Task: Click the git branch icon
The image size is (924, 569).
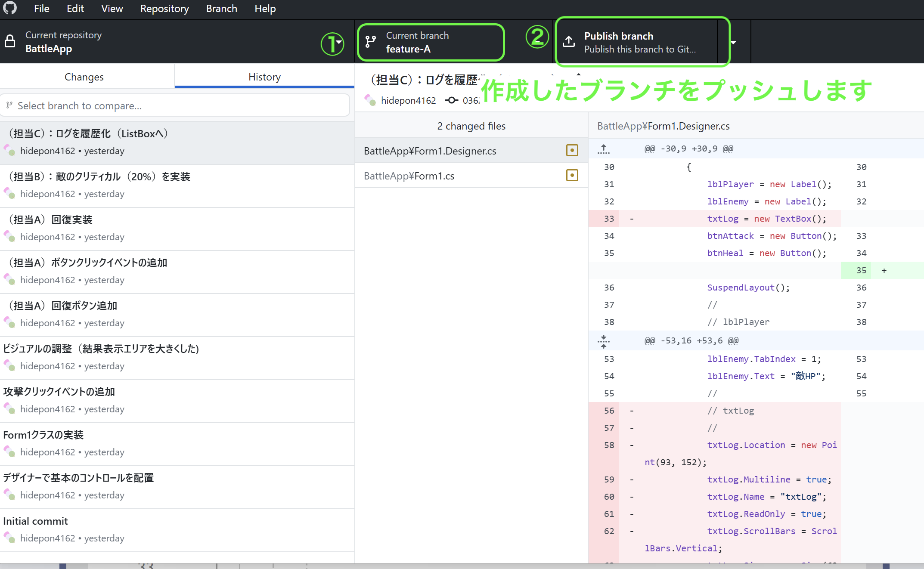Action: click(x=371, y=42)
